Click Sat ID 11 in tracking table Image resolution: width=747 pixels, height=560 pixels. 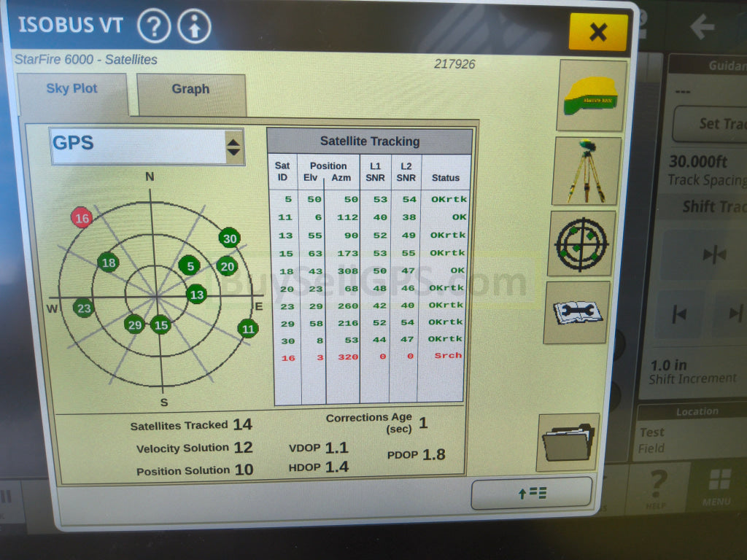(285, 217)
